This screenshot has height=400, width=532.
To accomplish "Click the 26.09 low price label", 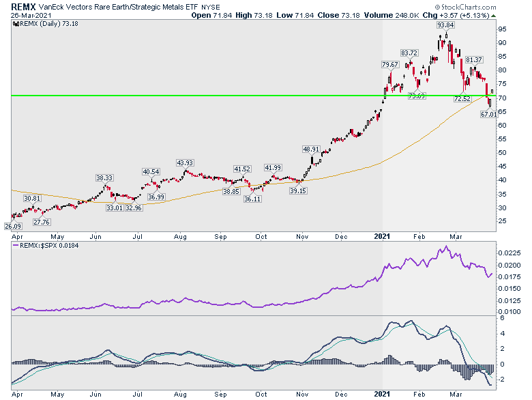I will (x=13, y=226).
